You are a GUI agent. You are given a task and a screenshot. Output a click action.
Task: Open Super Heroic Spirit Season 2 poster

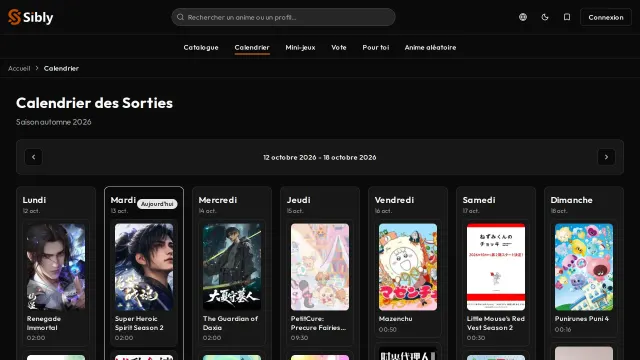tap(144, 267)
